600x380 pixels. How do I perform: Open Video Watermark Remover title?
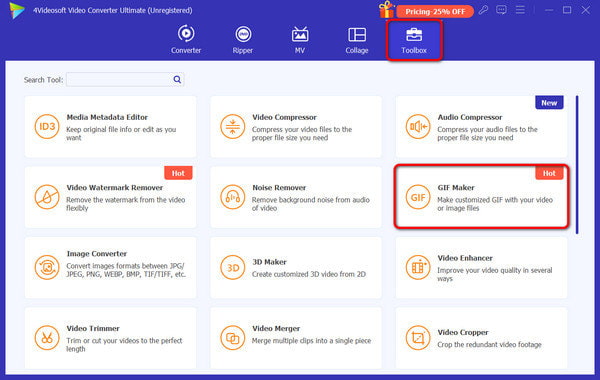click(114, 188)
